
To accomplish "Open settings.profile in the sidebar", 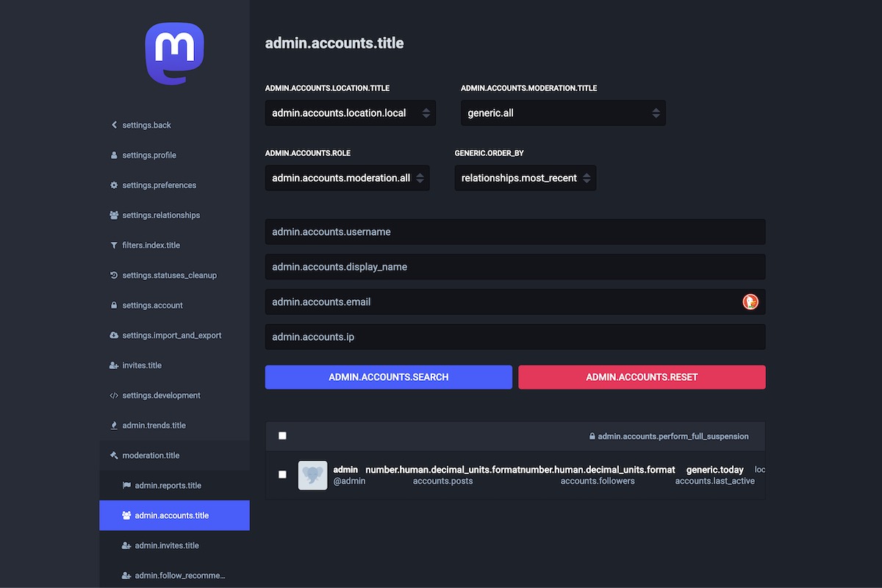I will click(149, 155).
